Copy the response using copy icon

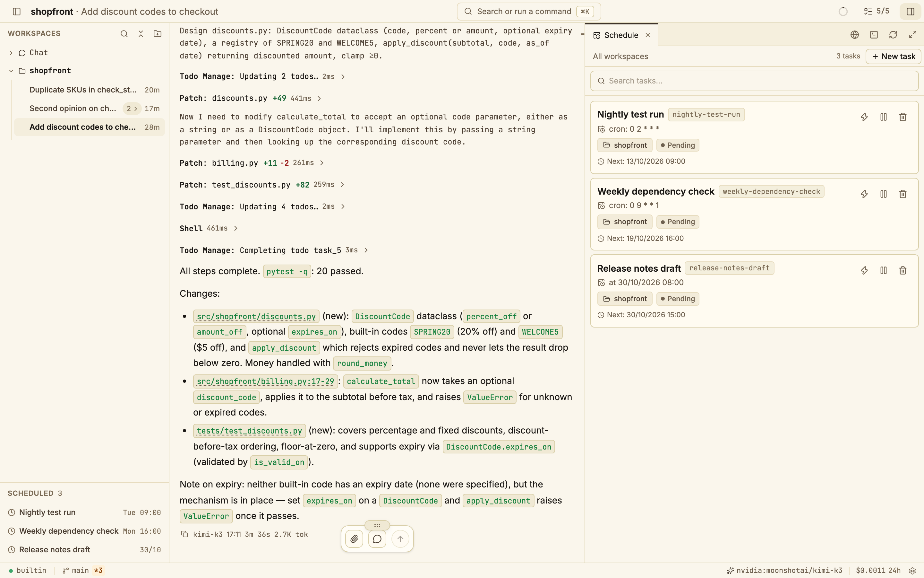tap(184, 534)
